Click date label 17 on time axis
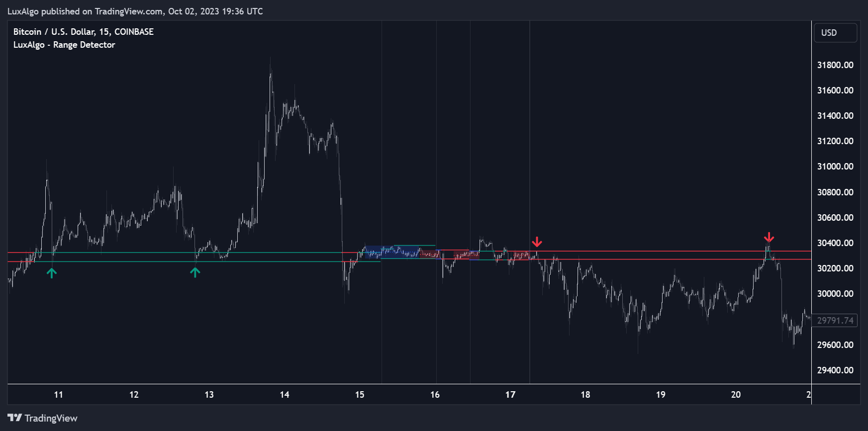Image resolution: width=868 pixels, height=431 pixels. [510, 395]
